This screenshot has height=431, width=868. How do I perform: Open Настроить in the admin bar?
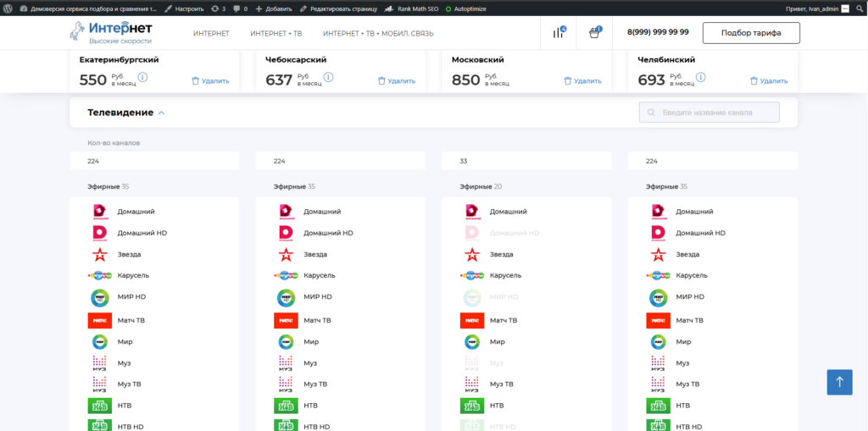[x=184, y=8]
